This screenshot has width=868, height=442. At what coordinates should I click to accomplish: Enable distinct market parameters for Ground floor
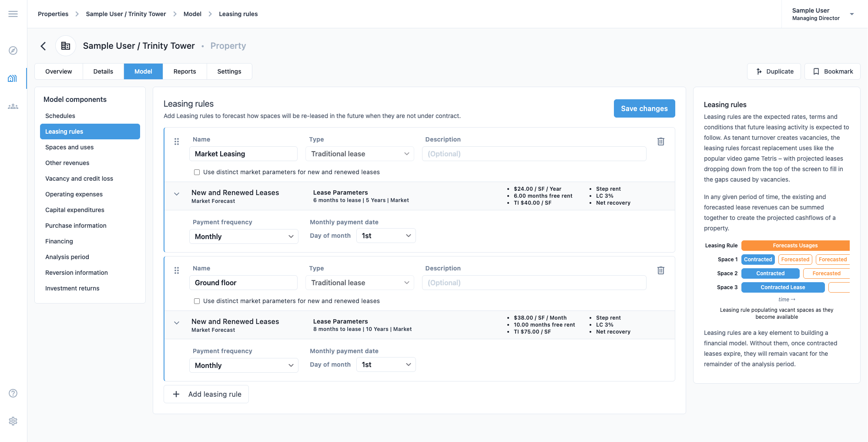point(197,301)
